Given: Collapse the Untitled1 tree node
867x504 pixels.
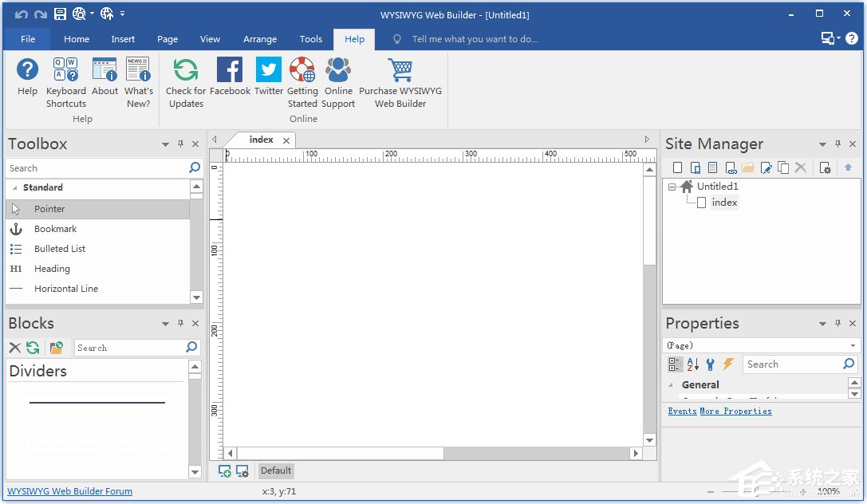Looking at the screenshot, I should tap(672, 187).
